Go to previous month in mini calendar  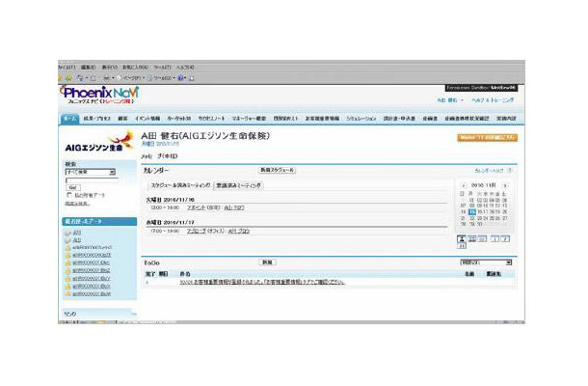[465, 184]
